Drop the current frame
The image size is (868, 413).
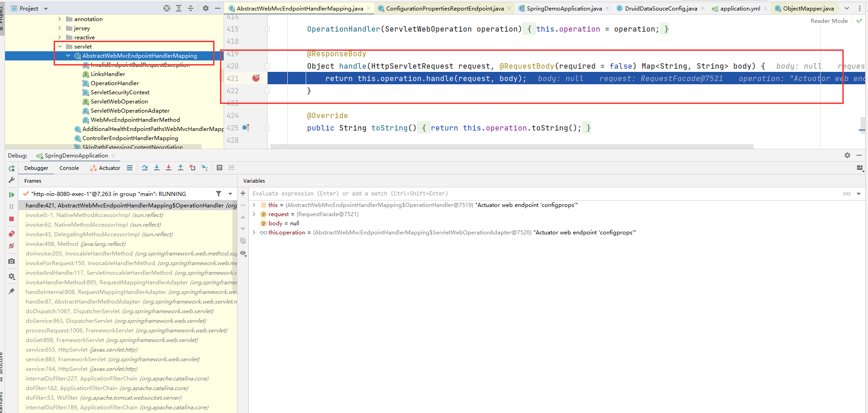click(x=192, y=168)
